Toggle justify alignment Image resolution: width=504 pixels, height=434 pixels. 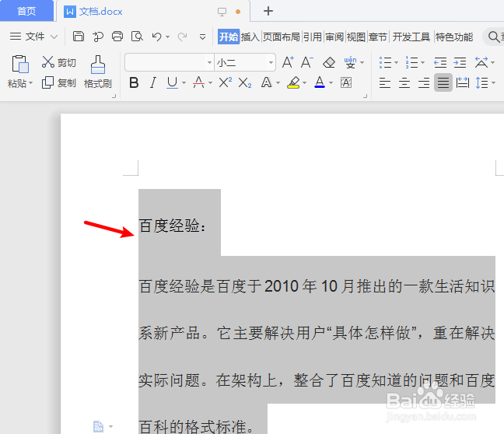click(x=443, y=82)
